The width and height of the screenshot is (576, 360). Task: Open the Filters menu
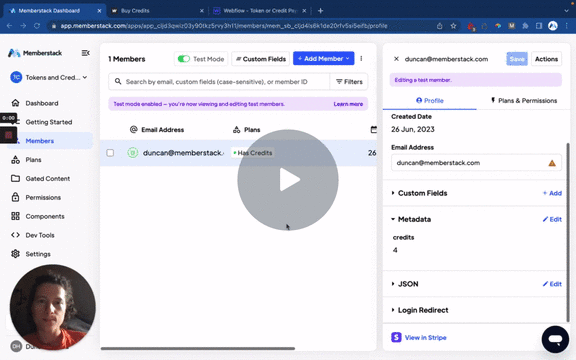click(x=349, y=82)
